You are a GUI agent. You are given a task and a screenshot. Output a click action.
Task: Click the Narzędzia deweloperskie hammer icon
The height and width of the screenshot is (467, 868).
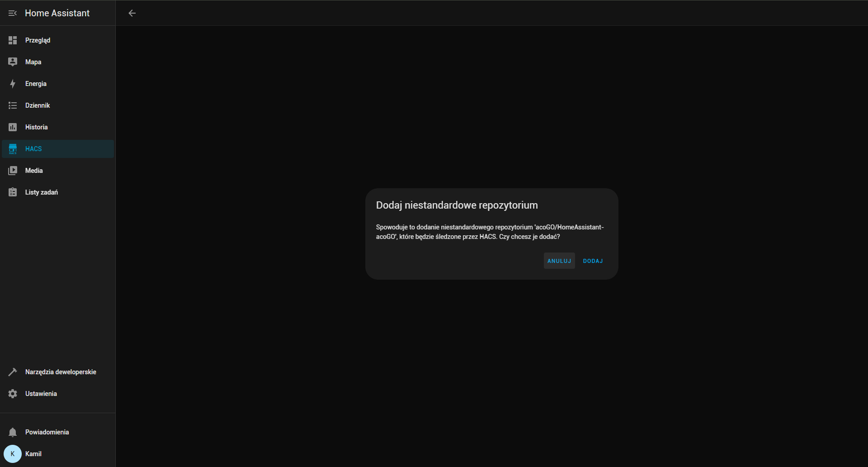[13, 372]
